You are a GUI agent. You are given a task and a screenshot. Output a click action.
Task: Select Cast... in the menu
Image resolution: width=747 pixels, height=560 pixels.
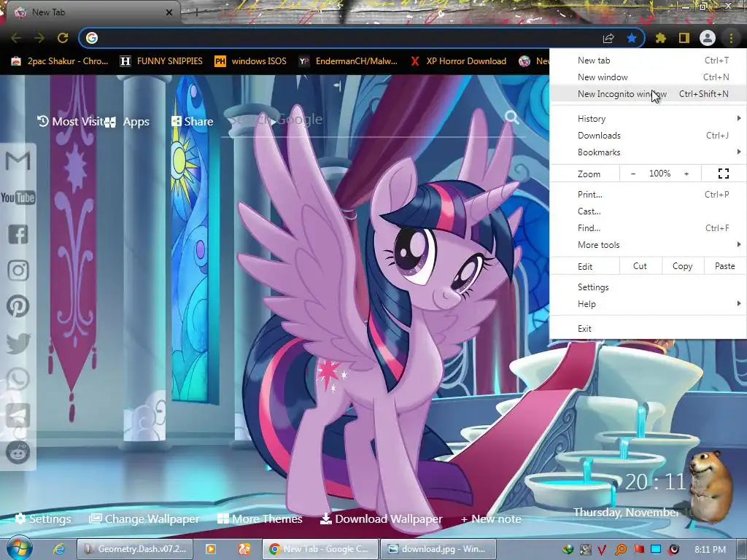648,211
